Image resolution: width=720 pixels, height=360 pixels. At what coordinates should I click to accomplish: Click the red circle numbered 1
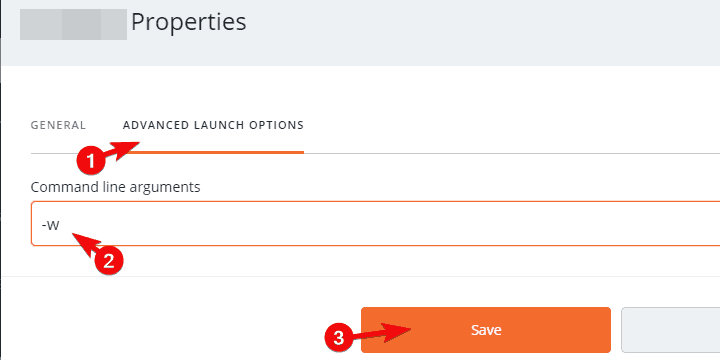(x=90, y=162)
